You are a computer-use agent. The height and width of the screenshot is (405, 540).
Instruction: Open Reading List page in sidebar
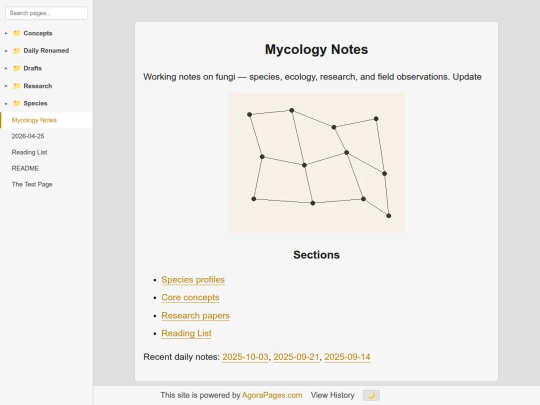29,152
